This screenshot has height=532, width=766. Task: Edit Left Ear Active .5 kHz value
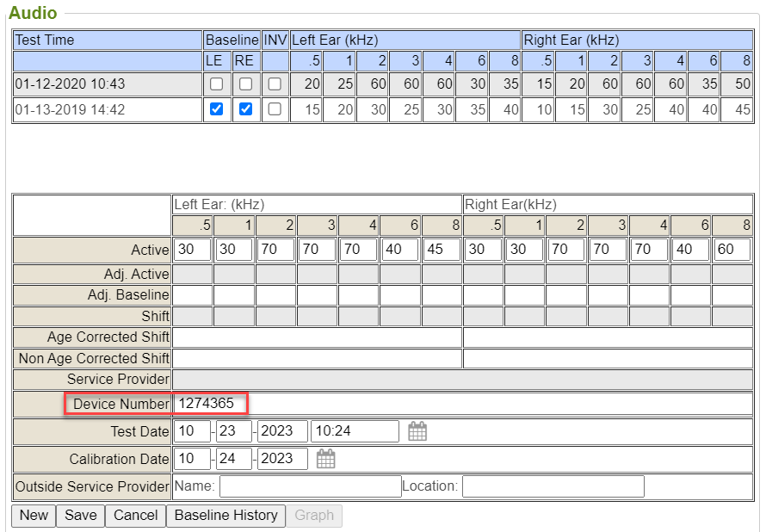click(x=192, y=250)
